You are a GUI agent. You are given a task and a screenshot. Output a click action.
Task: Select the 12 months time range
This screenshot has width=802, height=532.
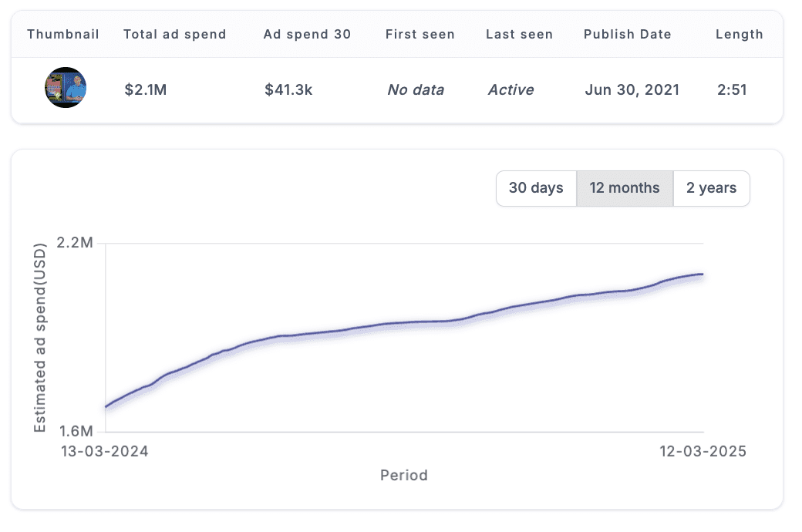point(625,187)
